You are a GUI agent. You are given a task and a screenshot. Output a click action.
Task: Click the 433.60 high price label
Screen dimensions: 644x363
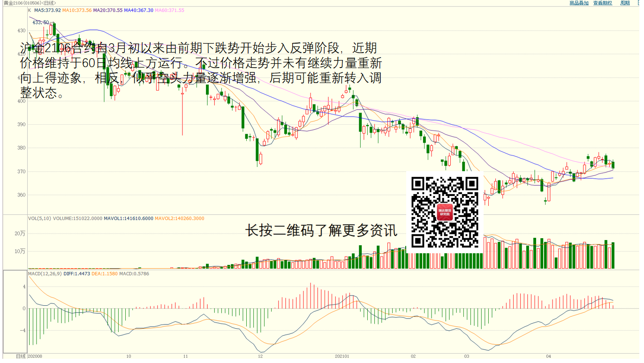[x=40, y=23]
